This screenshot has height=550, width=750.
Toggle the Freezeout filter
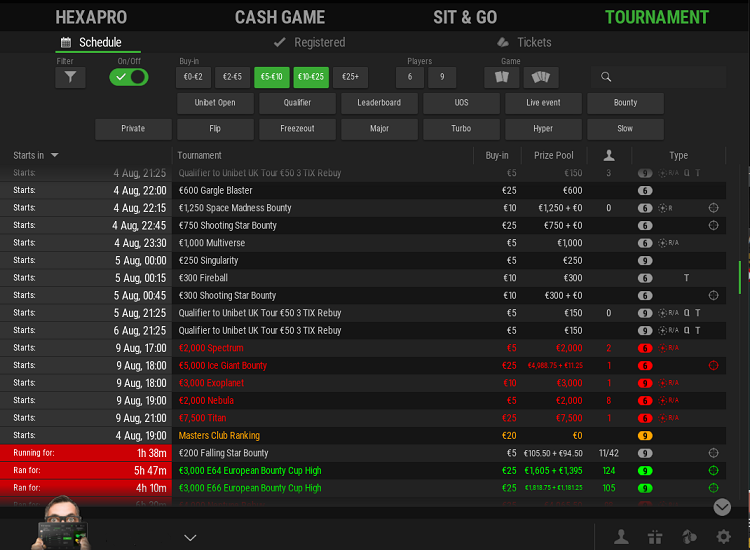pos(297,129)
